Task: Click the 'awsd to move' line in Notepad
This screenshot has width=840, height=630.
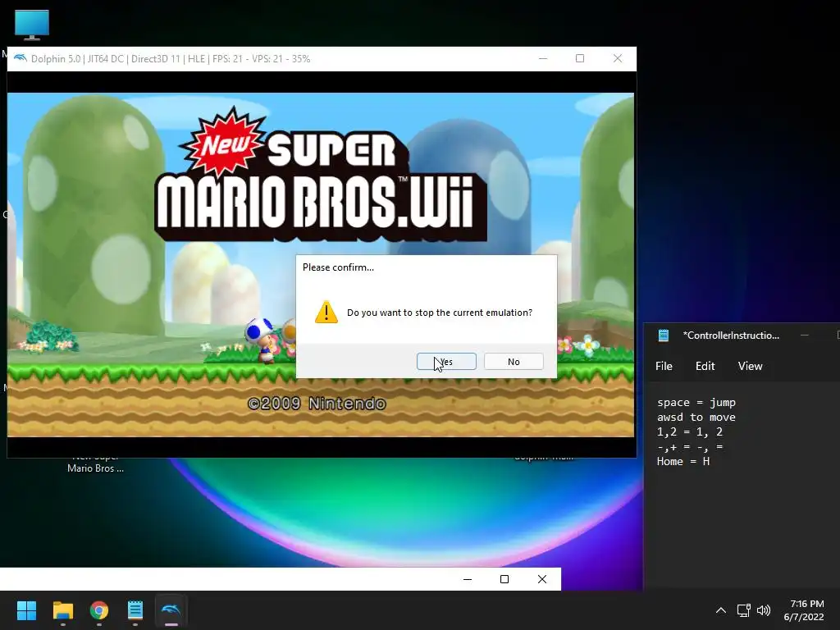Action: [x=696, y=418]
